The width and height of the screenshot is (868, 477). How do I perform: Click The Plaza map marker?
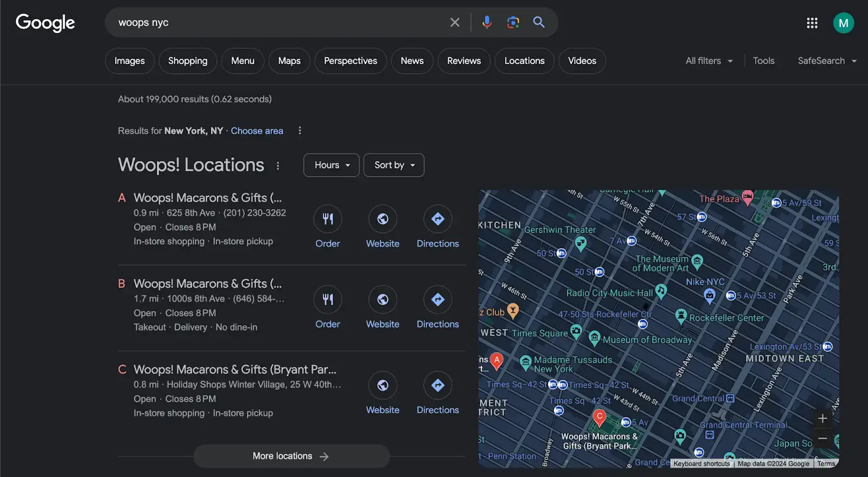[748, 197]
